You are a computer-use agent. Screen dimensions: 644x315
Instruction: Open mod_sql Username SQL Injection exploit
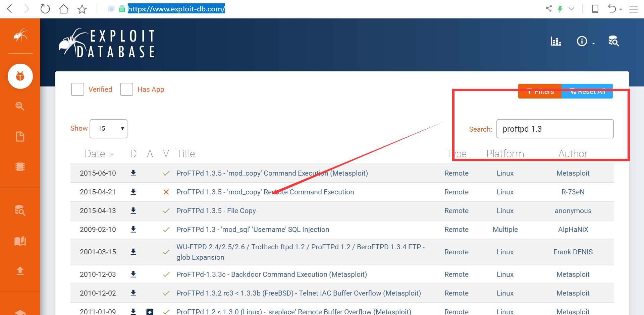[253, 230]
